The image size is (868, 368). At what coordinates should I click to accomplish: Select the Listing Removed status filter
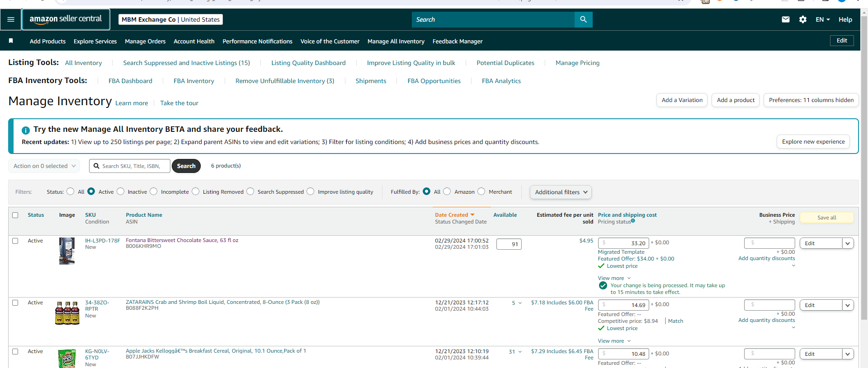[x=195, y=191]
